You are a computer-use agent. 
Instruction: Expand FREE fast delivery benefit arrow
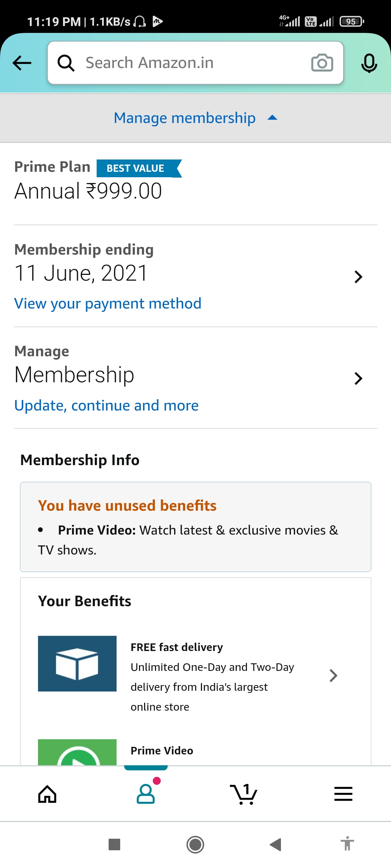[333, 675]
